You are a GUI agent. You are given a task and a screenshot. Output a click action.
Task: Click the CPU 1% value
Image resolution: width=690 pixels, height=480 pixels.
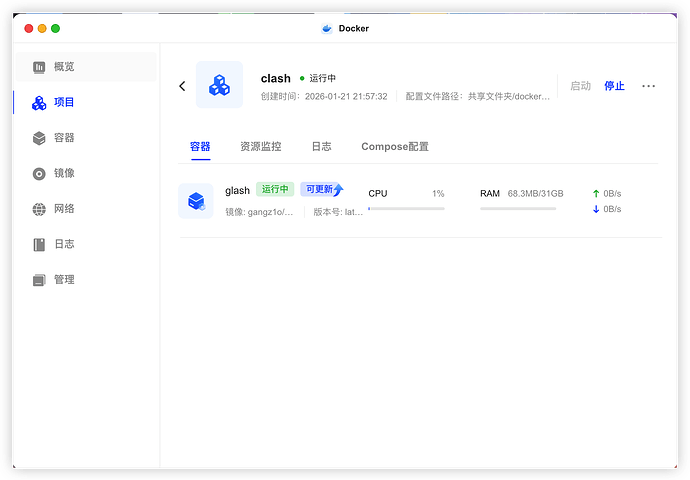pos(438,194)
